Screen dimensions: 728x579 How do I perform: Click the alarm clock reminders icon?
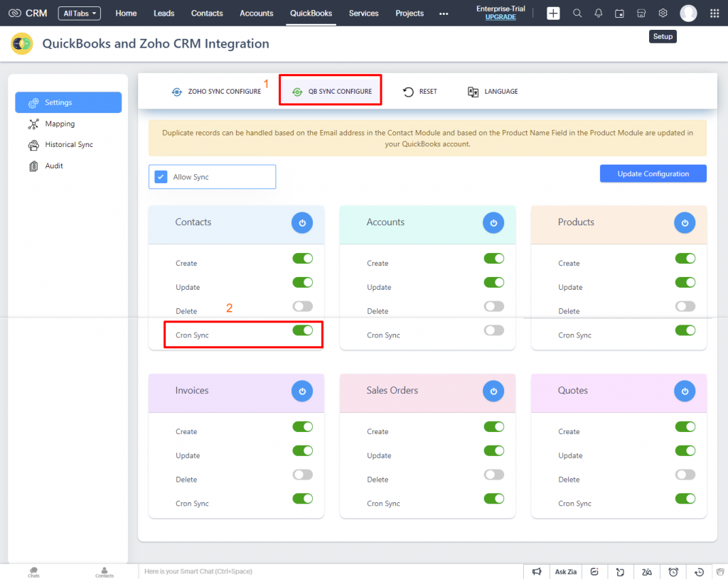pyautogui.click(x=673, y=572)
